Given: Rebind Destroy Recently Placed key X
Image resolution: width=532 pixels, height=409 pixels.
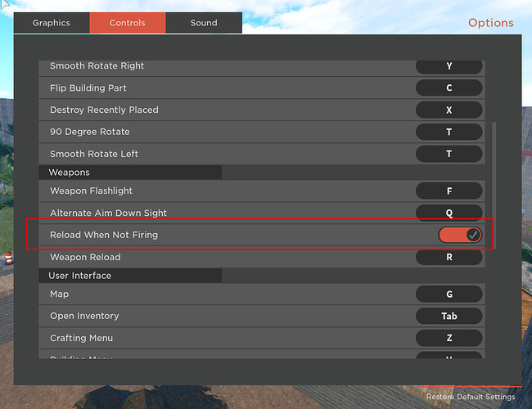Looking at the screenshot, I should tap(449, 110).
